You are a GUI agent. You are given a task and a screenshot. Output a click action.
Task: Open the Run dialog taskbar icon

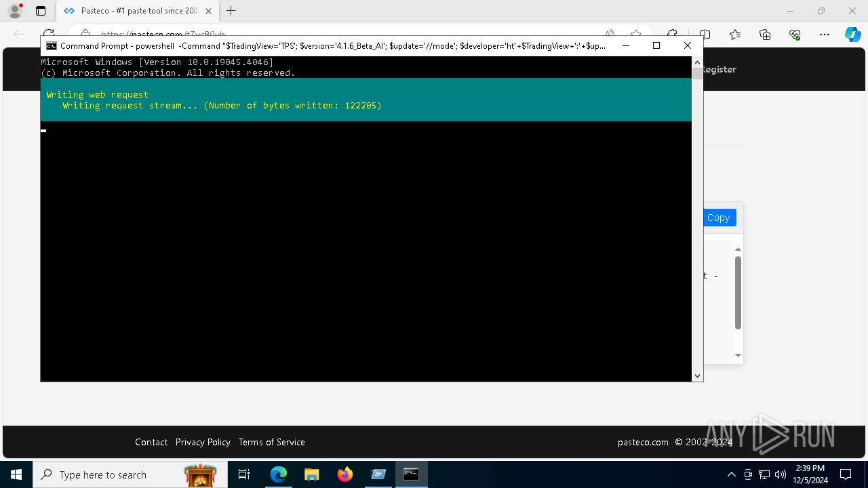[378, 474]
